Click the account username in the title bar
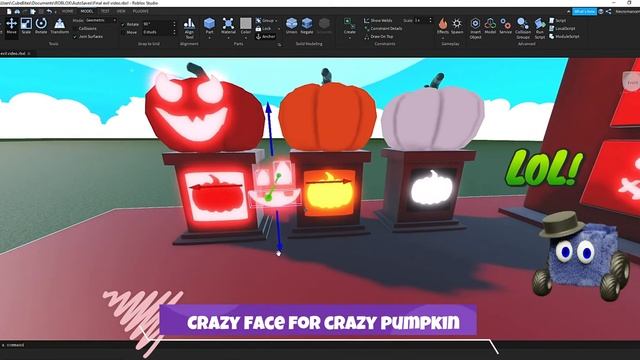 click(x=628, y=12)
